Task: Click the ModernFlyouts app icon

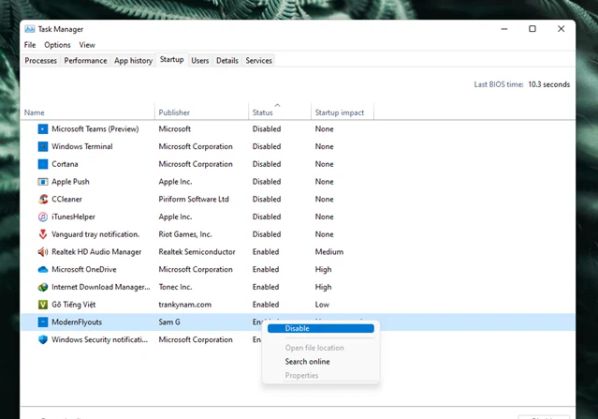Action: (x=43, y=322)
